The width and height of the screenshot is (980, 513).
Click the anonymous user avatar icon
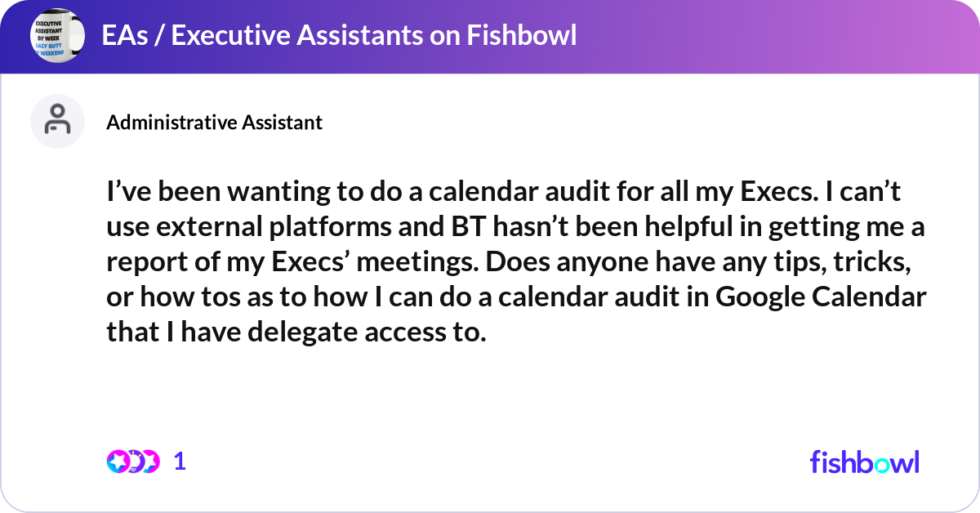(57, 121)
